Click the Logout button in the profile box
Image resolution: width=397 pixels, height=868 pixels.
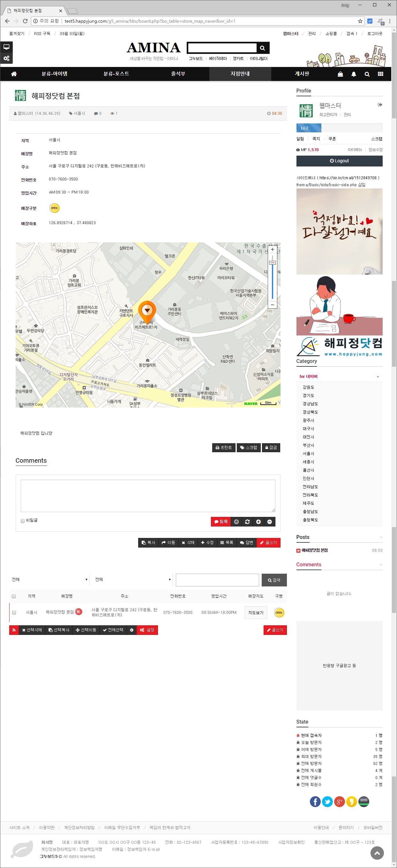(x=339, y=161)
